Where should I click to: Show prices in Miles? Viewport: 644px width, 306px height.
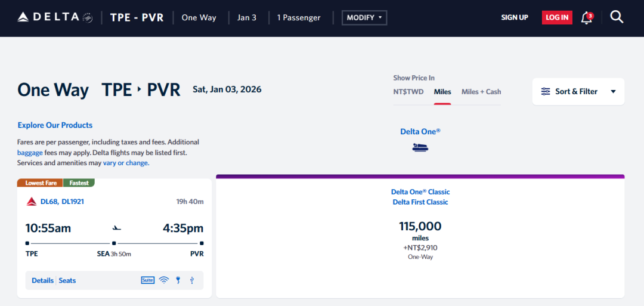coord(442,92)
